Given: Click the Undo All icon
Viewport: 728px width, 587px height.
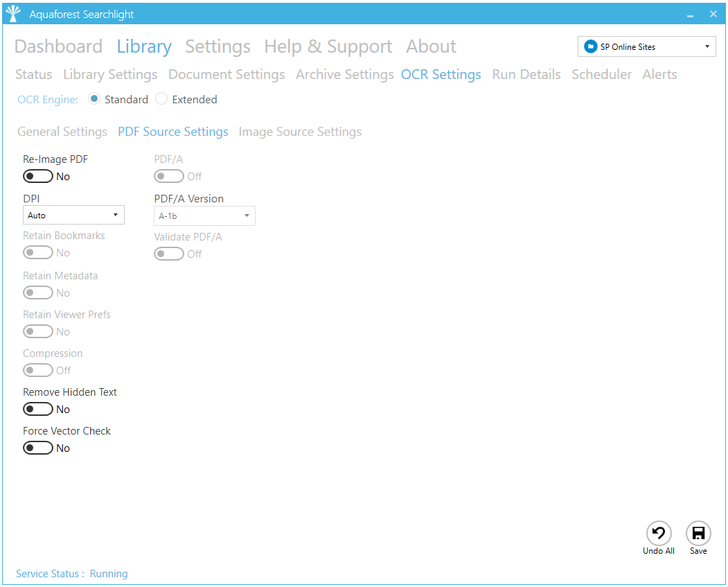Looking at the screenshot, I should coord(658,534).
